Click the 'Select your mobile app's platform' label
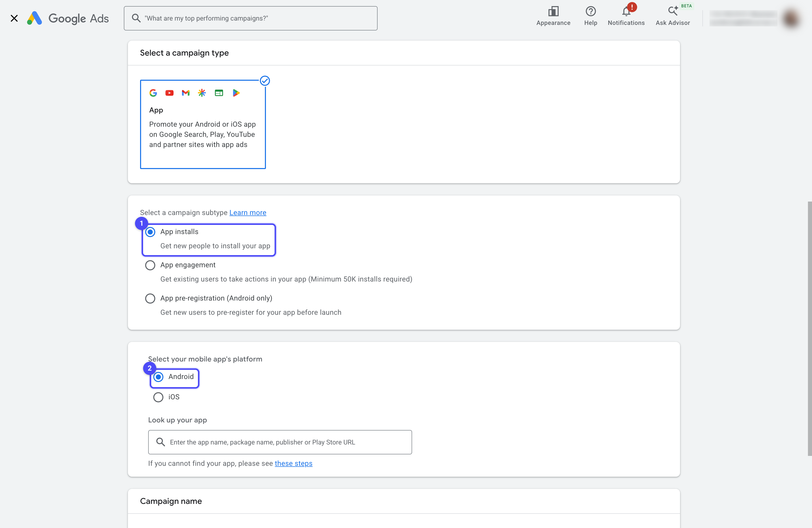The width and height of the screenshot is (812, 528). [205, 359]
